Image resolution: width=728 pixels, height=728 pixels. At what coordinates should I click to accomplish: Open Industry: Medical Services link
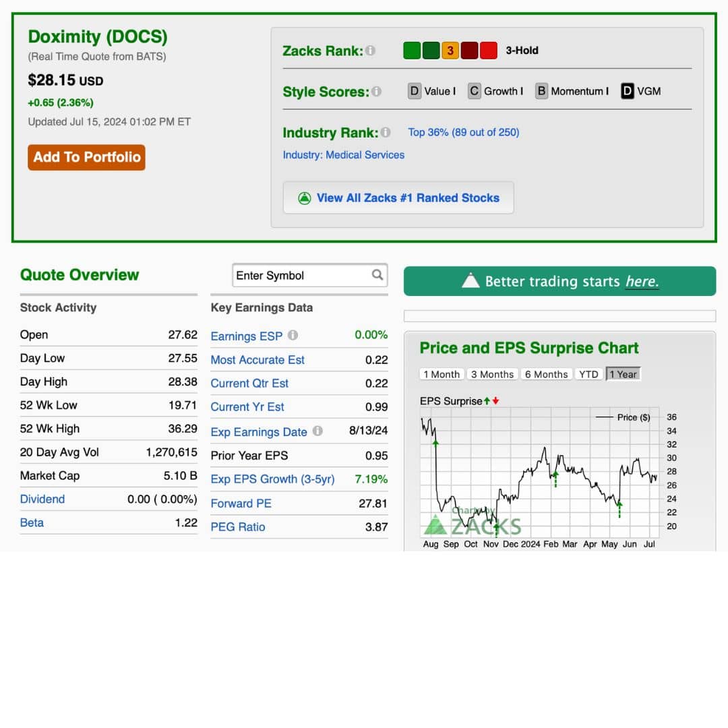(x=344, y=155)
